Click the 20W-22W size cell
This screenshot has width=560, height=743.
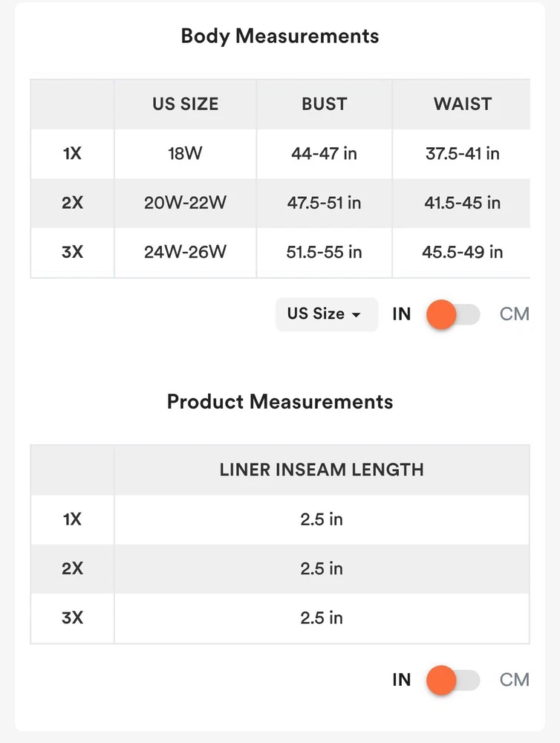(x=186, y=203)
